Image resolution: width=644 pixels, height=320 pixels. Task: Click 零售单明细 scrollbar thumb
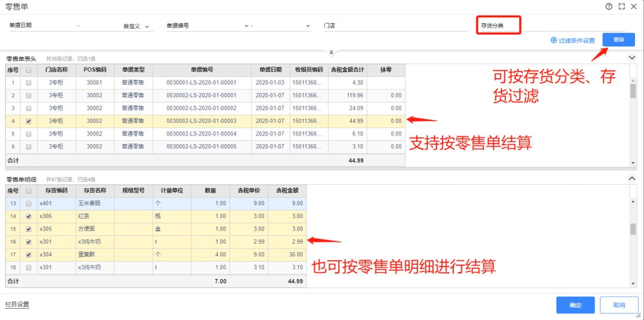pyautogui.click(x=633, y=229)
